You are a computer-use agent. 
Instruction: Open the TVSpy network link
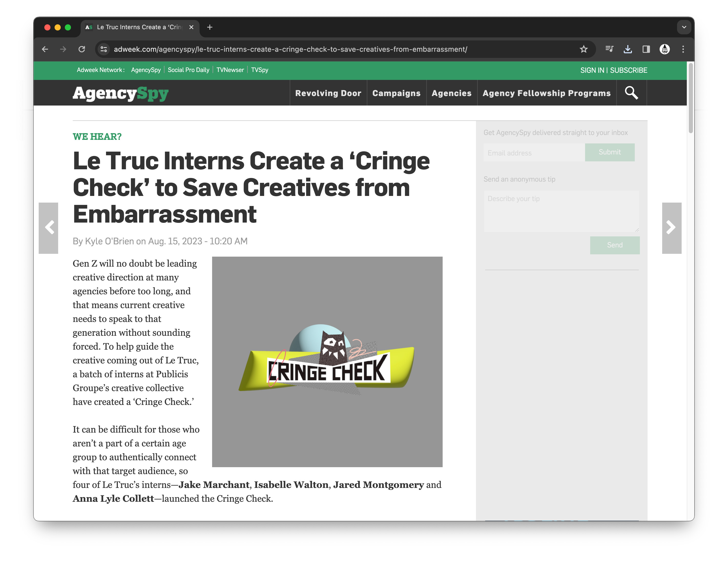(259, 70)
